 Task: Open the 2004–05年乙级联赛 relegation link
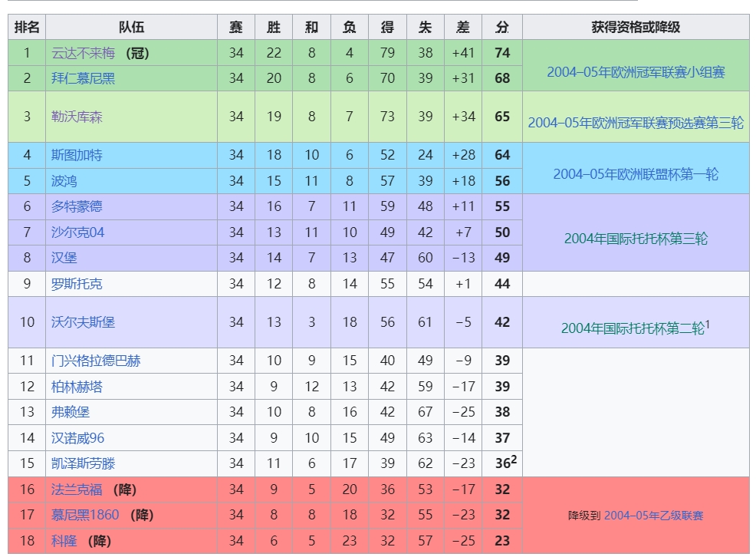coord(653,516)
